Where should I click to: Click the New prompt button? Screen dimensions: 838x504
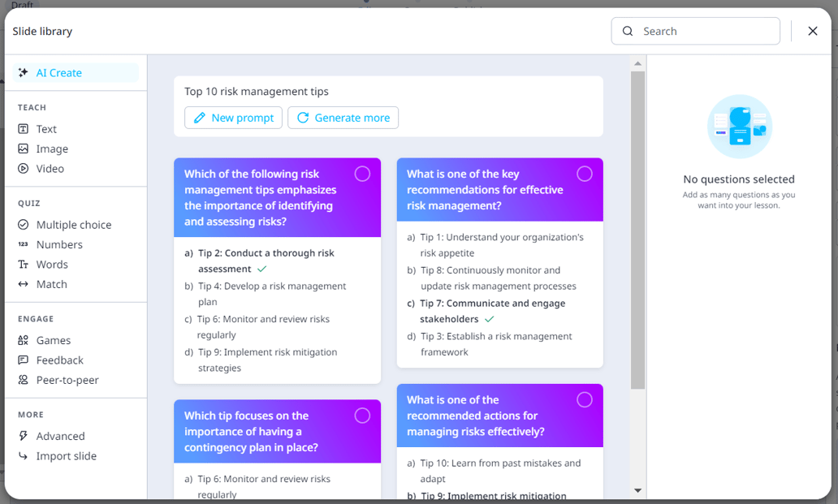tap(234, 118)
